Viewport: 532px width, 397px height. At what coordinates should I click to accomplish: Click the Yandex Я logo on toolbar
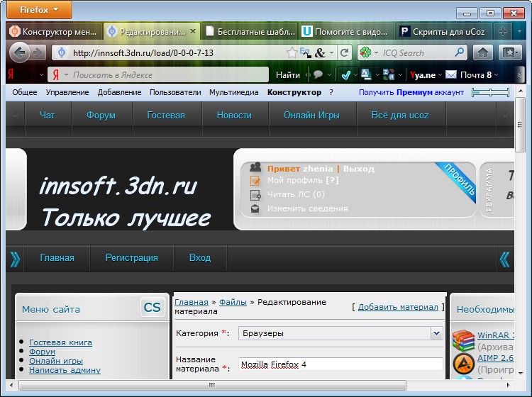11,74
